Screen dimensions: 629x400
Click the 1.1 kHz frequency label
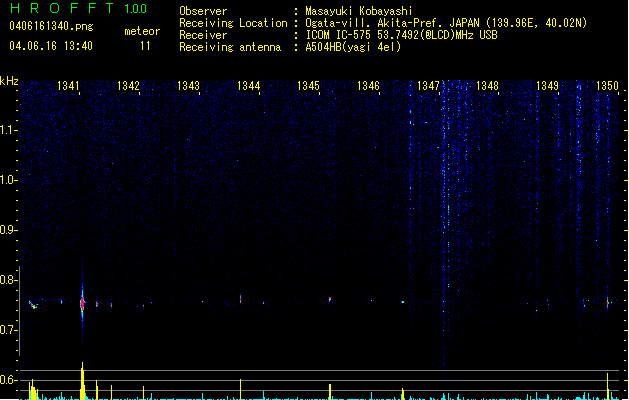8,130
